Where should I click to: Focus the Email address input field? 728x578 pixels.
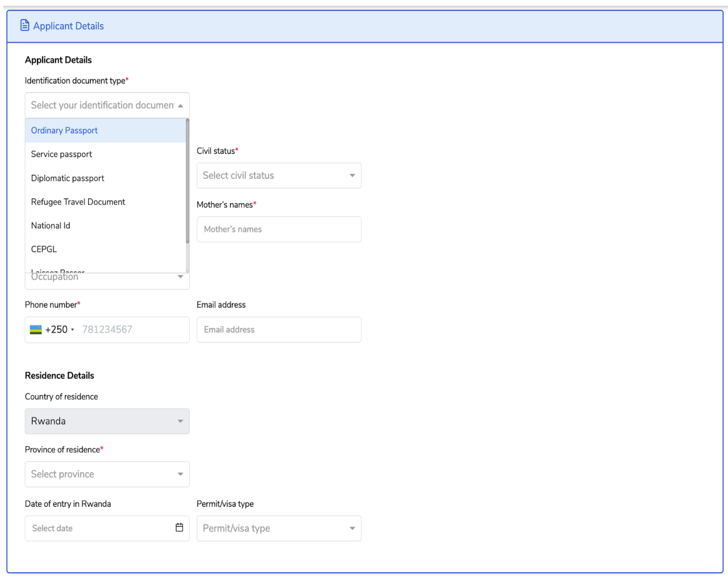(279, 329)
